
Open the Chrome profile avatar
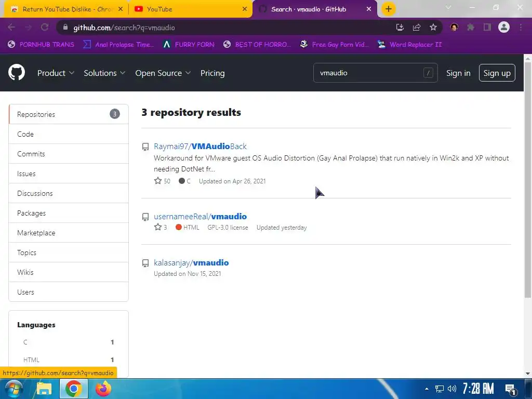pyautogui.click(x=504, y=27)
